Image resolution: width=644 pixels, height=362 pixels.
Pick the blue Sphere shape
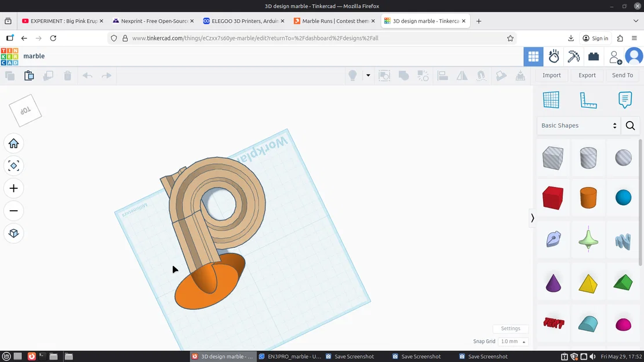[623, 198]
